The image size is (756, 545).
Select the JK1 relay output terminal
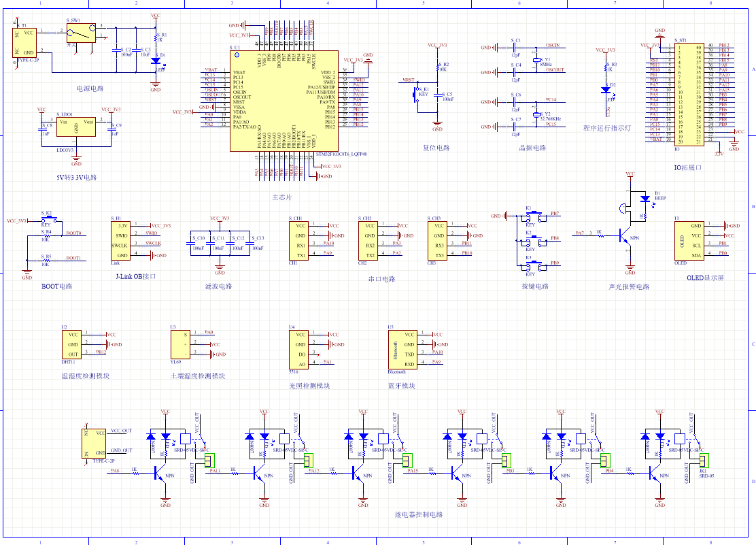click(x=704, y=461)
